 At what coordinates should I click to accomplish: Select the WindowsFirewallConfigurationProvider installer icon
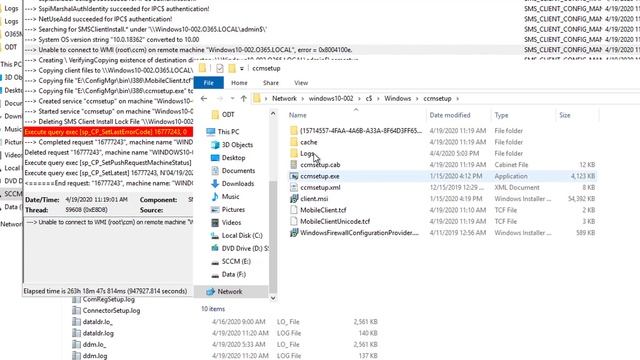293,233
